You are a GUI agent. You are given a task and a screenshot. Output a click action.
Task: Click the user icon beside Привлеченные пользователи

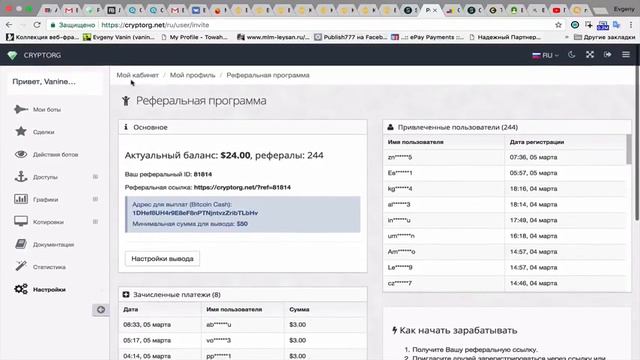[390, 127]
